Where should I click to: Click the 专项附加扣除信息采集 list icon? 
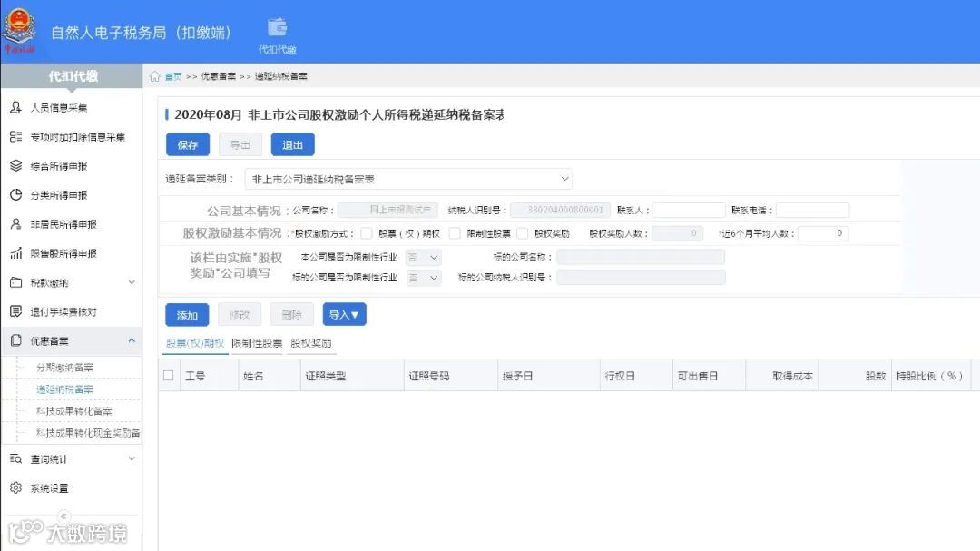[15, 136]
